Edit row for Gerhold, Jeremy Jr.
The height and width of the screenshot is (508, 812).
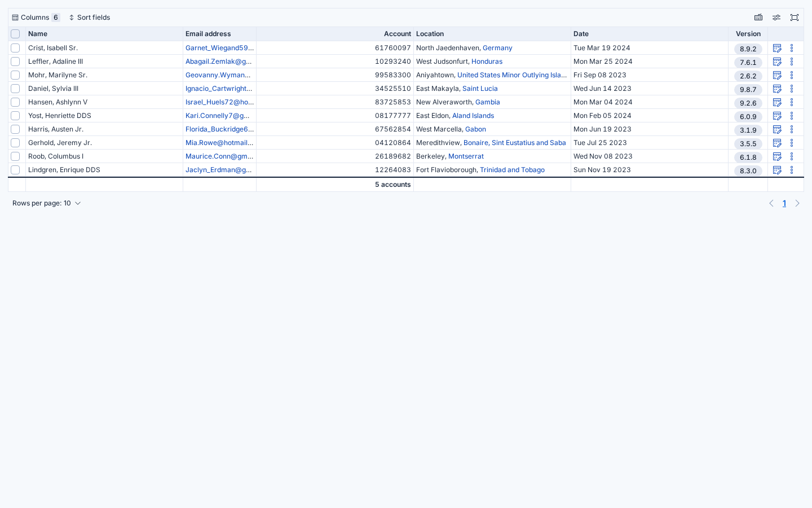pos(777,143)
